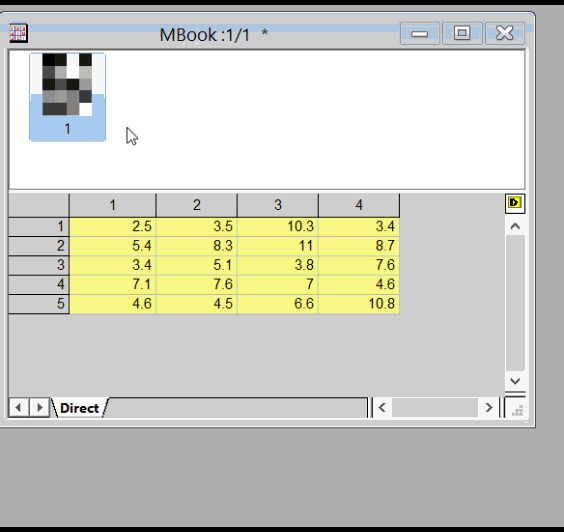Click the horizontal scrollbar track

[x=435, y=408]
